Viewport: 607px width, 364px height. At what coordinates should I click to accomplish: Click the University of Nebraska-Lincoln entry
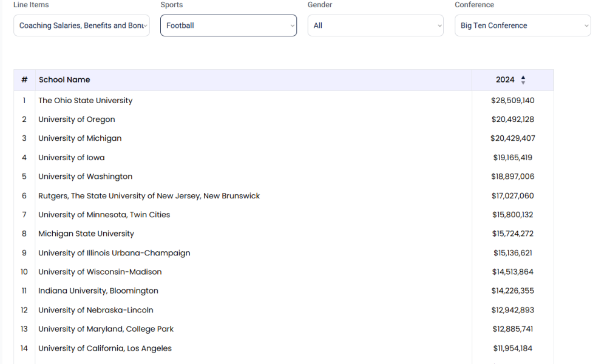(x=95, y=310)
